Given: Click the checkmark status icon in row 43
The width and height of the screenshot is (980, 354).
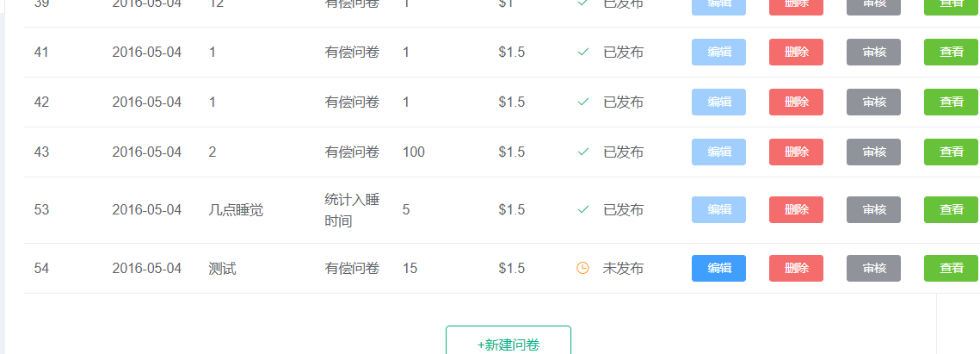Looking at the screenshot, I should pos(583,152).
